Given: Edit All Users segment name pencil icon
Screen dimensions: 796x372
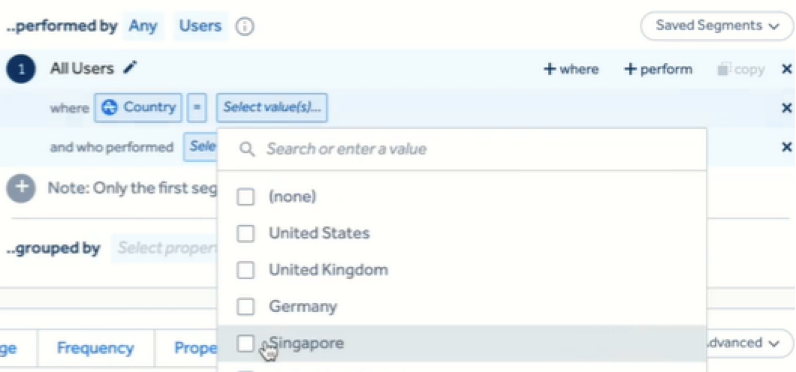Looking at the screenshot, I should tap(130, 67).
